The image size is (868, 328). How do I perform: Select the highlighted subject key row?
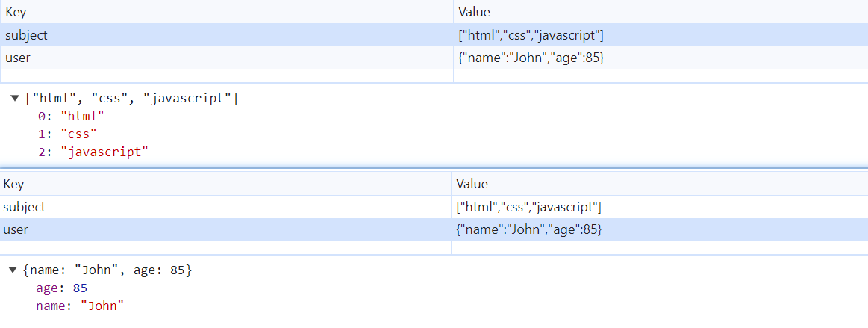(26, 34)
